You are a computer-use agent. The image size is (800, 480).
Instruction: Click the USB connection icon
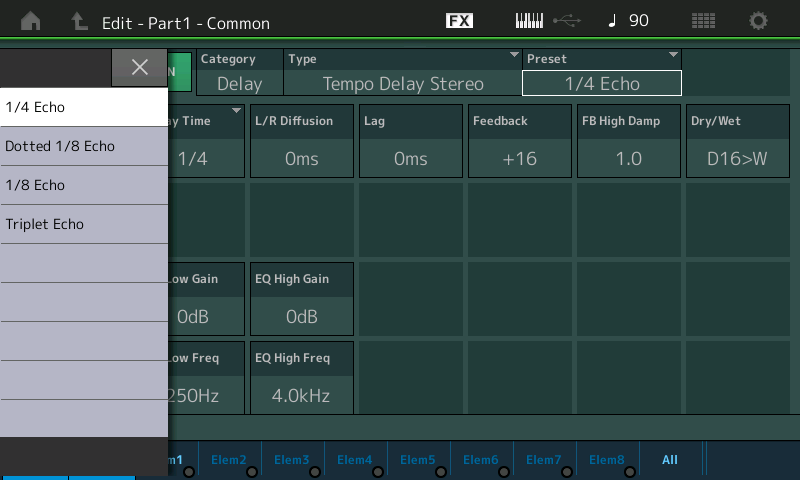pyautogui.click(x=565, y=21)
